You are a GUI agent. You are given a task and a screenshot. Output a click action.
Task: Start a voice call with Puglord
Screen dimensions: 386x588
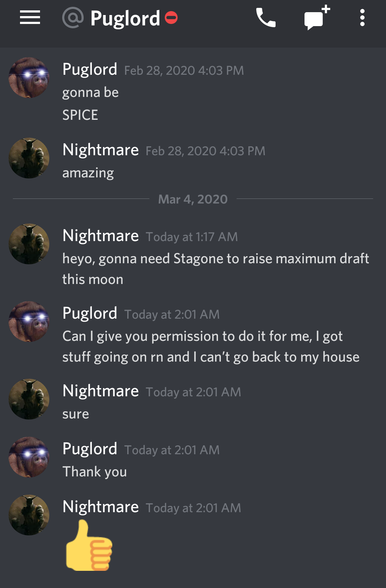click(266, 18)
